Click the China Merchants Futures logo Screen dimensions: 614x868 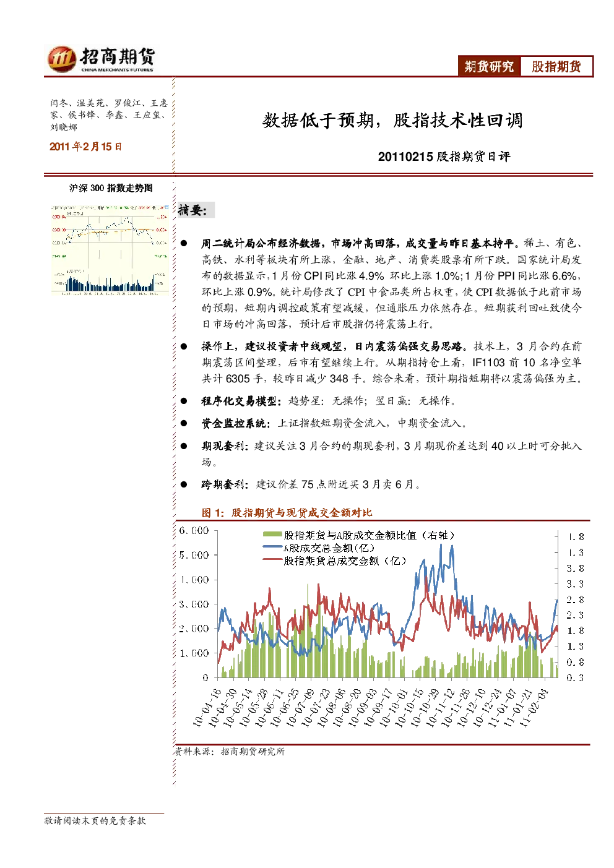[x=101, y=59]
